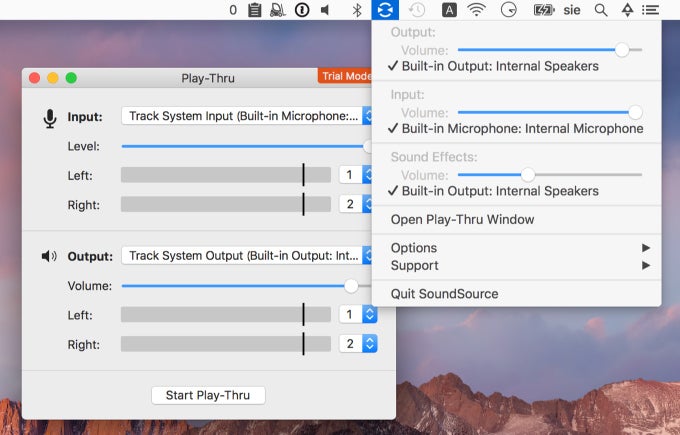Choose Quit SoundSource
The width and height of the screenshot is (680, 435).
(517, 294)
